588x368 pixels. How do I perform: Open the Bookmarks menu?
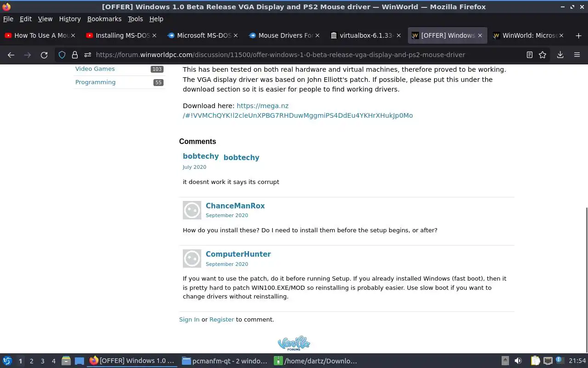104,19
